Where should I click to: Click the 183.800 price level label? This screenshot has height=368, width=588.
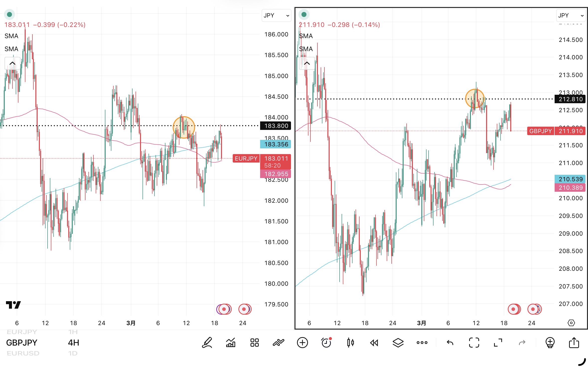click(x=276, y=126)
